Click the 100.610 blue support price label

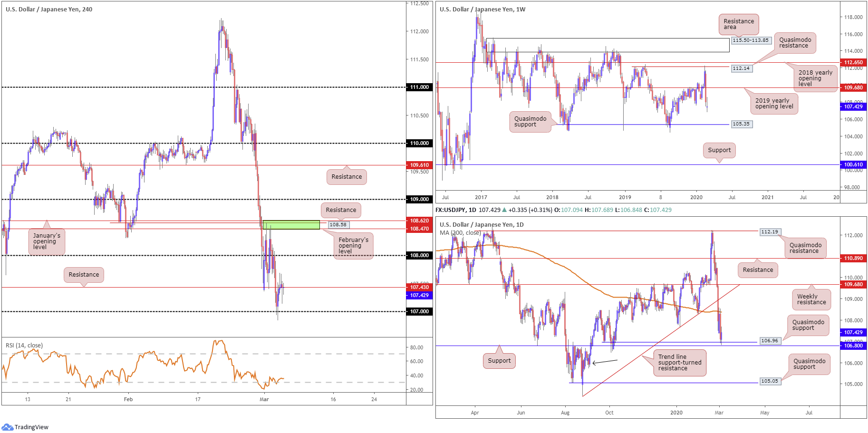click(x=853, y=164)
